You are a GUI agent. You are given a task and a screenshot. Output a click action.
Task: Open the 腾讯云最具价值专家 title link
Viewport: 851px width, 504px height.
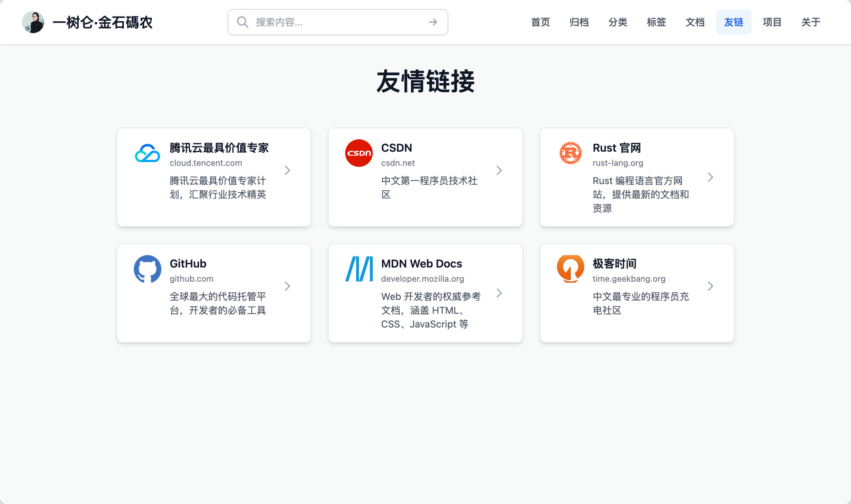coord(219,148)
